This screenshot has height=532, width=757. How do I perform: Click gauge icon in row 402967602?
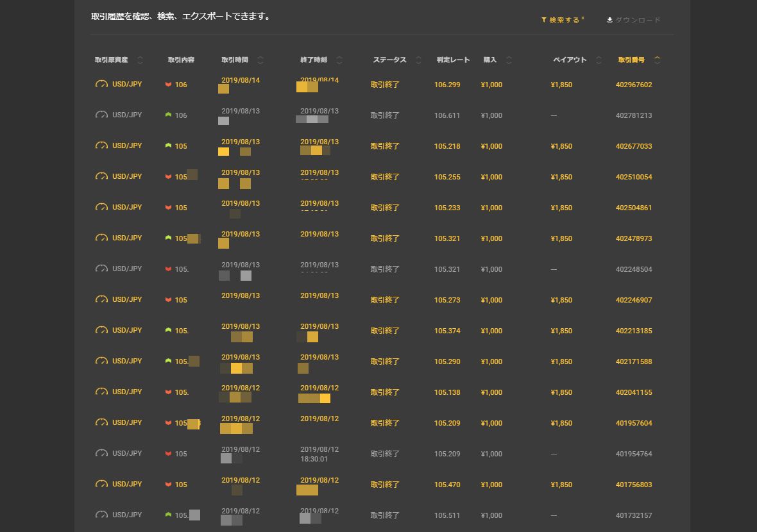pos(101,84)
